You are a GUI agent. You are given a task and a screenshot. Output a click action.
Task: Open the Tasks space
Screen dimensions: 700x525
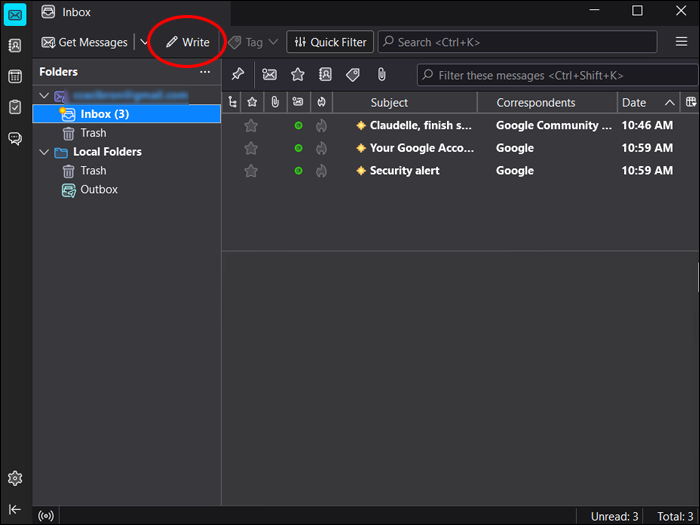pyautogui.click(x=15, y=107)
